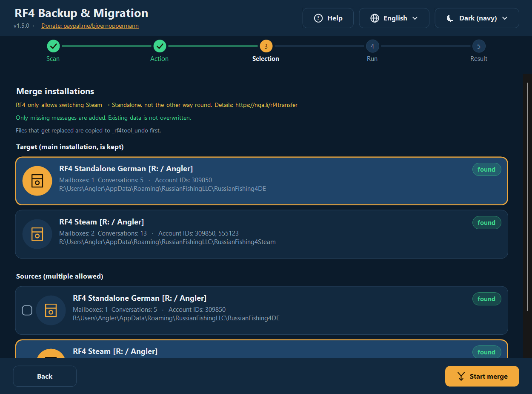Viewport: 532px width, 394px height.
Task: Click the yellow Steam to Standalone warning text
Action: pos(157,105)
